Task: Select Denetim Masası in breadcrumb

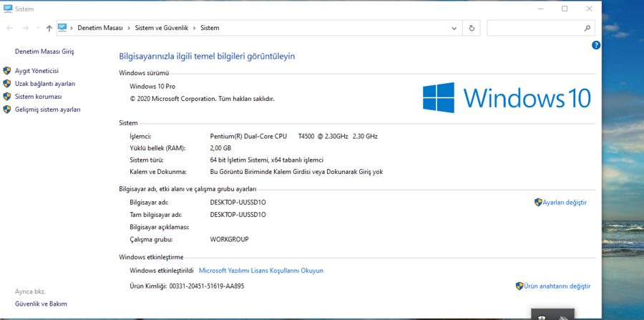Action: 100,28
